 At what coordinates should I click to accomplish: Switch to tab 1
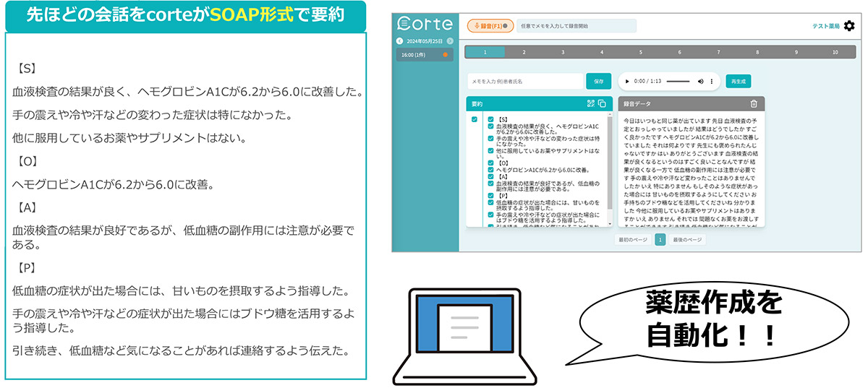485,52
